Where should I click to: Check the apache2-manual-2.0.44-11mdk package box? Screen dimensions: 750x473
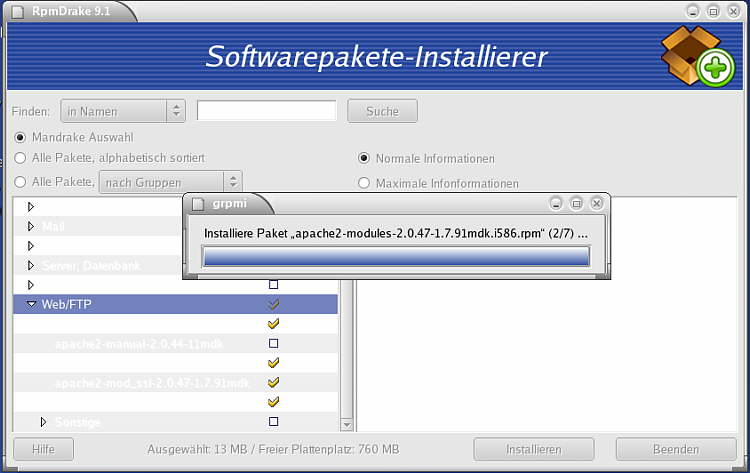click(x=274, y=343)
